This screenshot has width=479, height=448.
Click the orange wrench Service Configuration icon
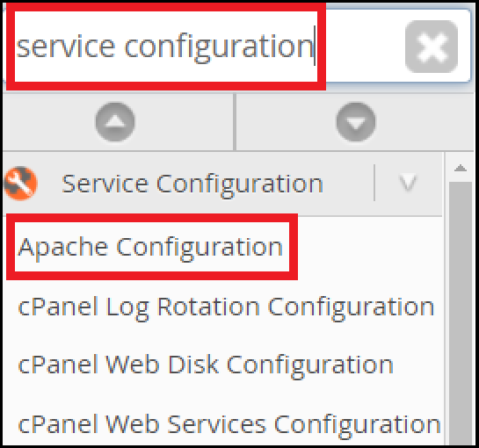[x=20, y=184]
